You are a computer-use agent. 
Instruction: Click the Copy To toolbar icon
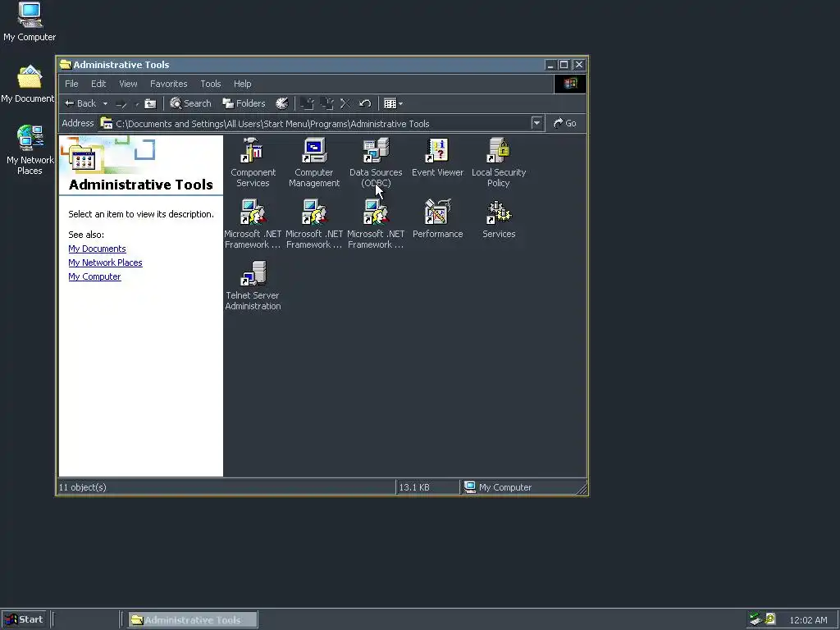[326, 103]
